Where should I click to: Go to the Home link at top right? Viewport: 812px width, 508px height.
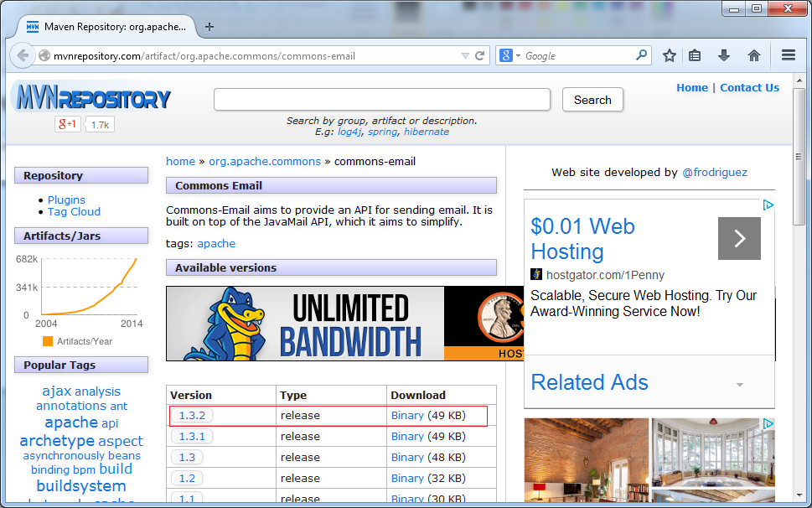[x=692, y=87]
